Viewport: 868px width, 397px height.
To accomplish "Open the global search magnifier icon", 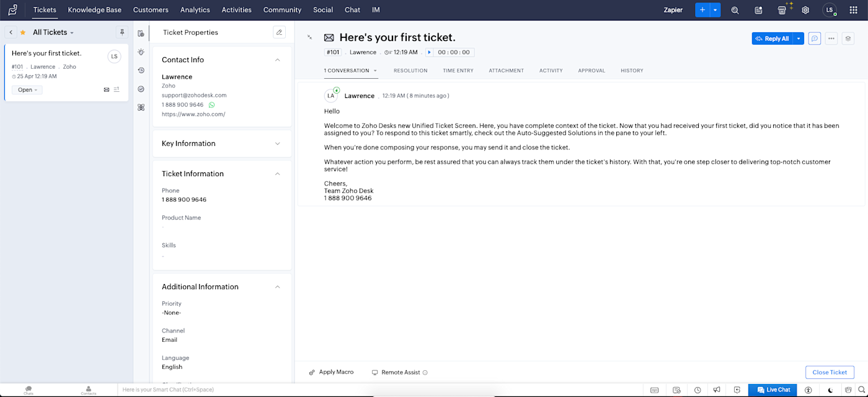I will pyautogui.click(x=735, y=10).
